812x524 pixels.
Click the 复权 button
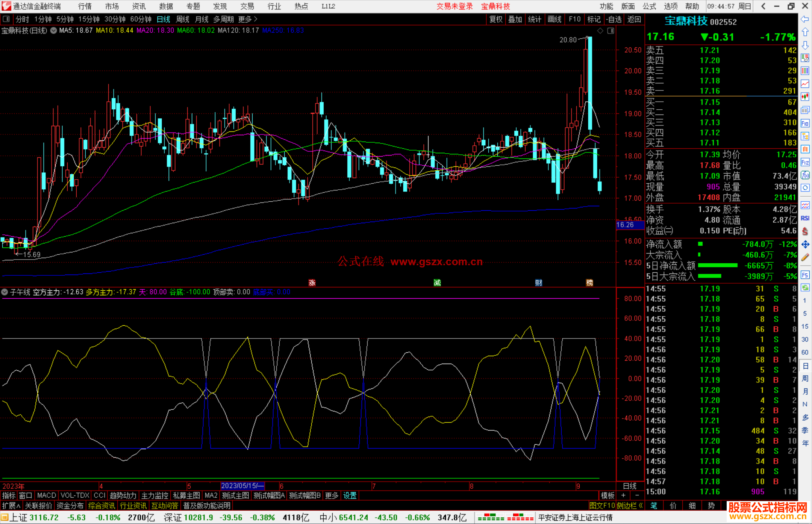(496, 19)
